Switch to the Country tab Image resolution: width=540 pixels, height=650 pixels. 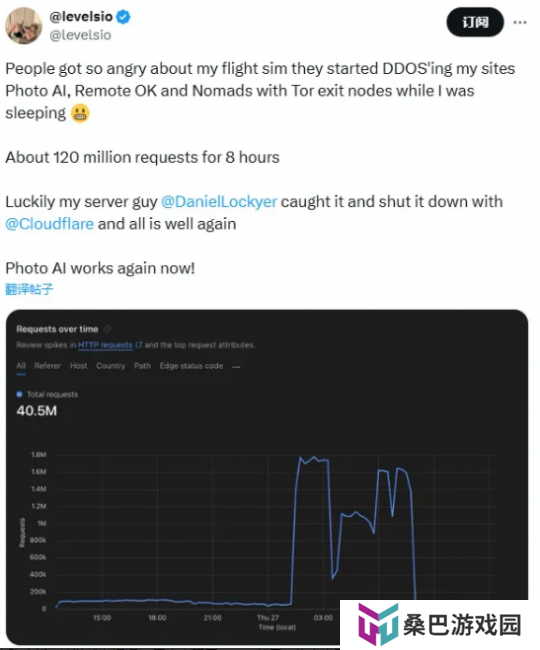tap(111, 366)
